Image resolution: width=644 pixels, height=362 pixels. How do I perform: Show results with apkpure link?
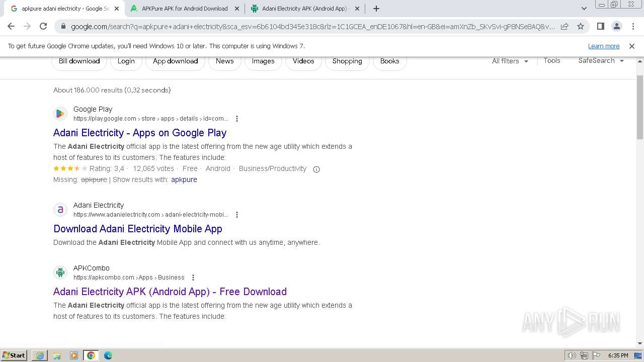pos(184,179)
